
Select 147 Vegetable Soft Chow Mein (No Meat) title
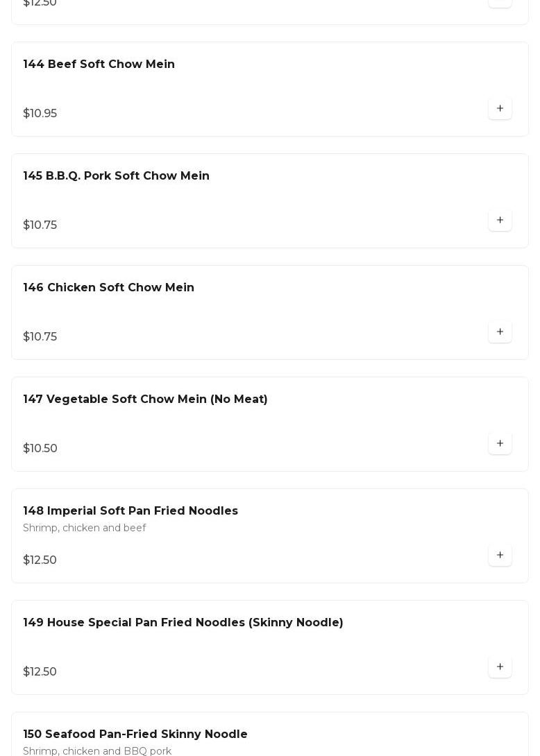tap(145, 399)
